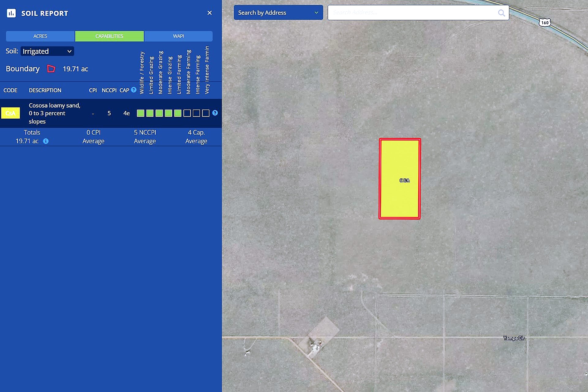Select the CAPABILITIES tab

pos(109,36)
